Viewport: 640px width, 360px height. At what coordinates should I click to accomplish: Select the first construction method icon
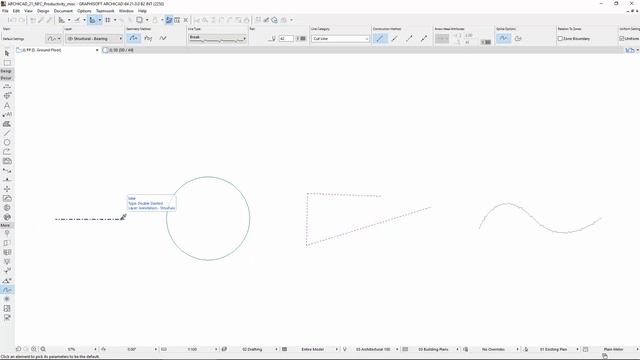coord(380,38)
